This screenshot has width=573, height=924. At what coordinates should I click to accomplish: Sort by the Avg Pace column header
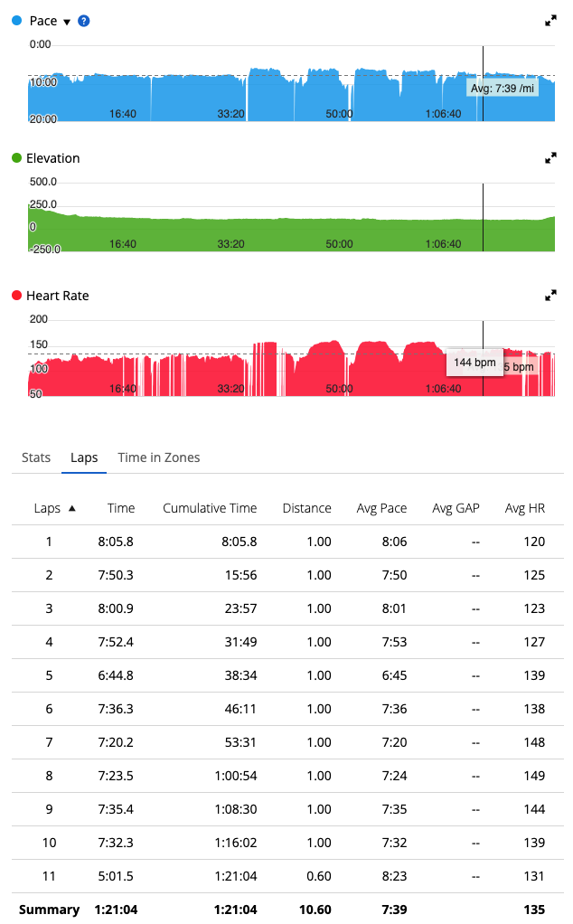[x=381, y=508]
